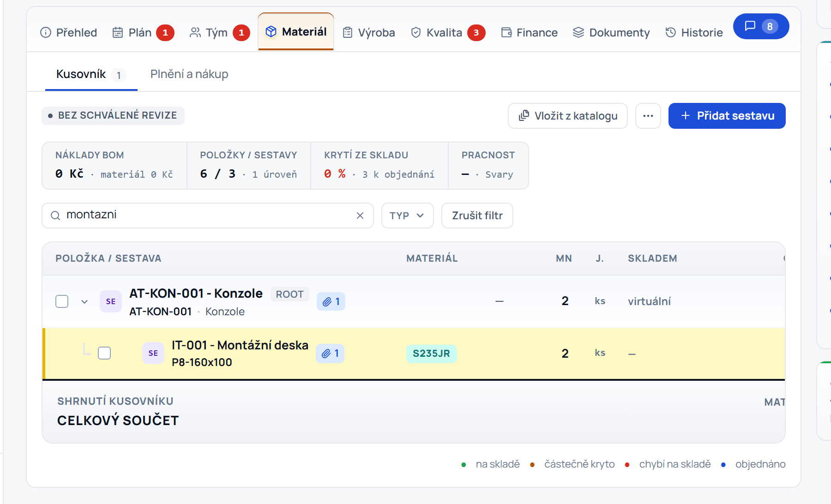Open attachment badge on AT-KON-001 Konzole row
This screenshot has height=504, width=831.
click(x=331, y=302)
